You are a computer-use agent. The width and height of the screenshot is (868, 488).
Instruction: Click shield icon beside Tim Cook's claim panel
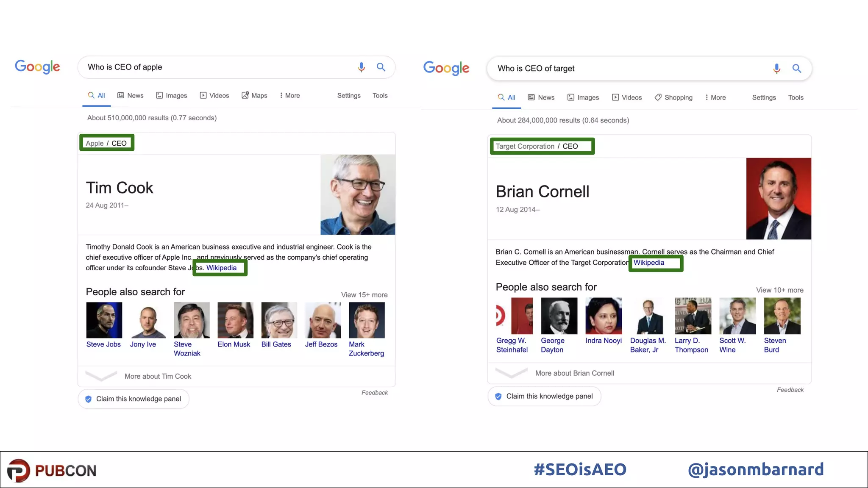click(x=89, y=399)
